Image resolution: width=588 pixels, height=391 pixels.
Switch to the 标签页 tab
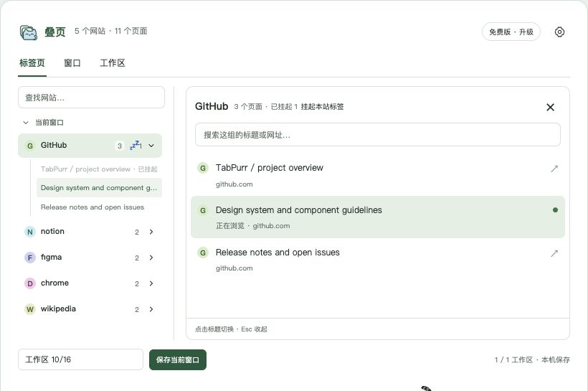point(32,63)
